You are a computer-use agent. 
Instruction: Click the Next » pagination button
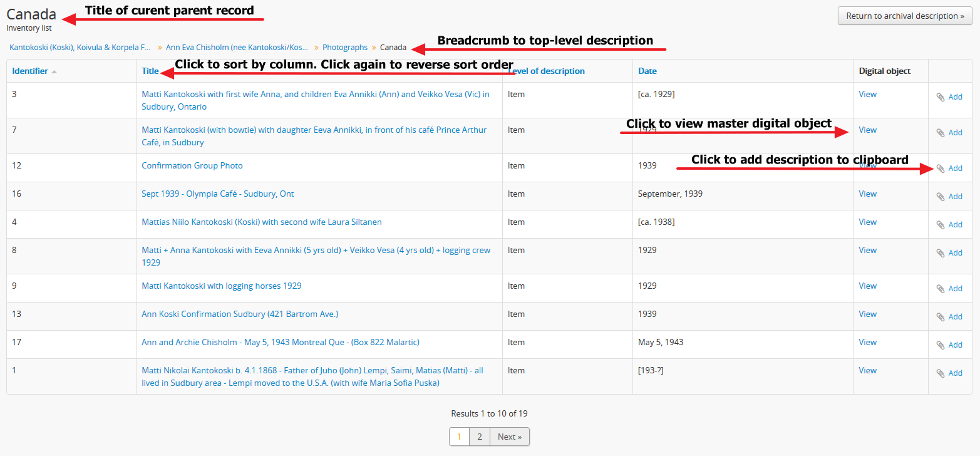510,437
